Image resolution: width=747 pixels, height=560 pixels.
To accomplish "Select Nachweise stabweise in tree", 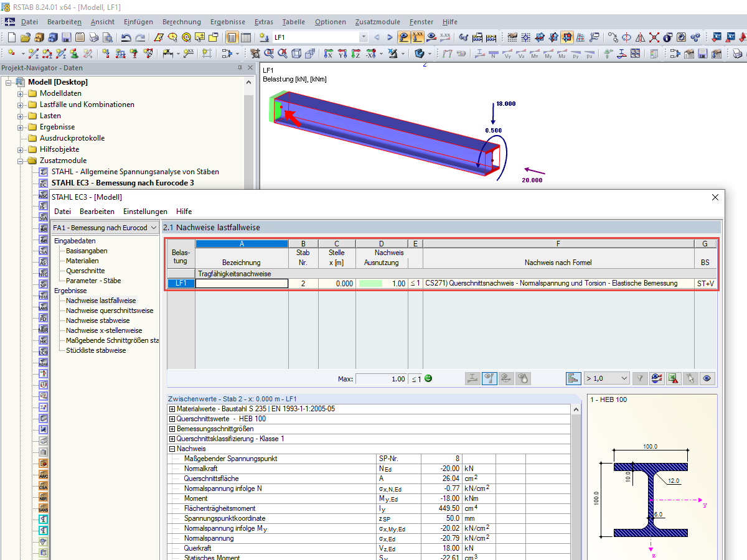I will coord(98,320).
